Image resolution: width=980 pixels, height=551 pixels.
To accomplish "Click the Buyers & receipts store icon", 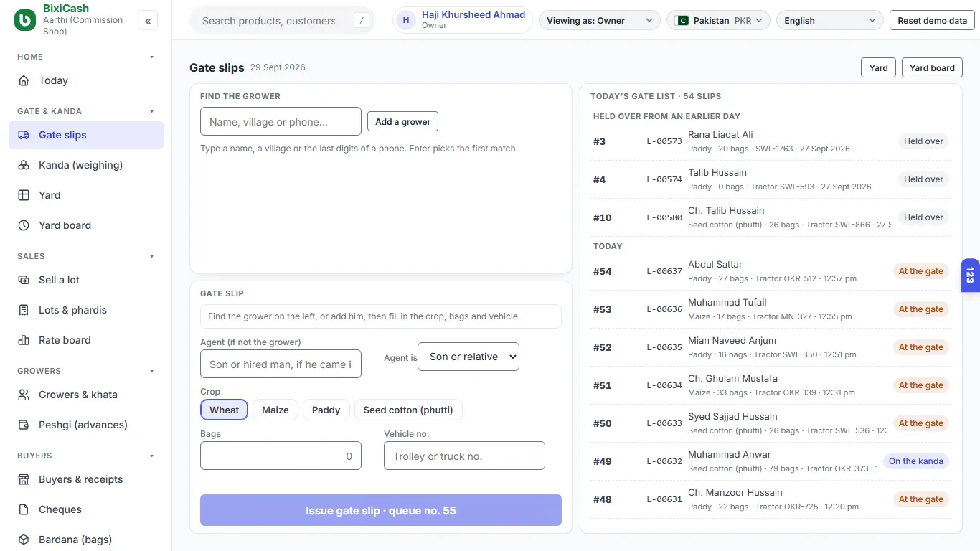I will coord(24,479).
